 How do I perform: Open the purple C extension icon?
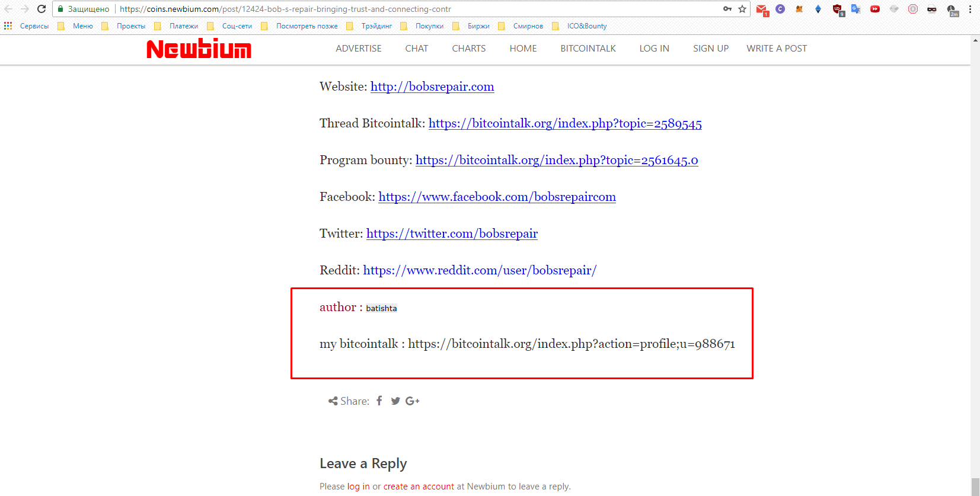point(780,9)
